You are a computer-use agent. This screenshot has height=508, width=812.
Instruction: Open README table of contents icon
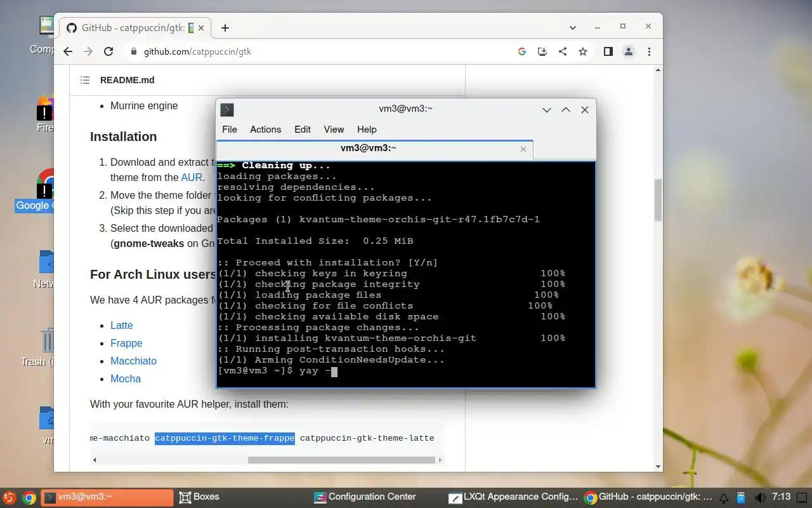pos(85,80)
